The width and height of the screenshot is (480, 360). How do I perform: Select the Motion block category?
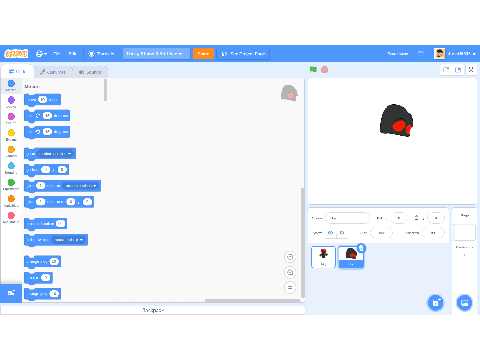coord(11,85)
